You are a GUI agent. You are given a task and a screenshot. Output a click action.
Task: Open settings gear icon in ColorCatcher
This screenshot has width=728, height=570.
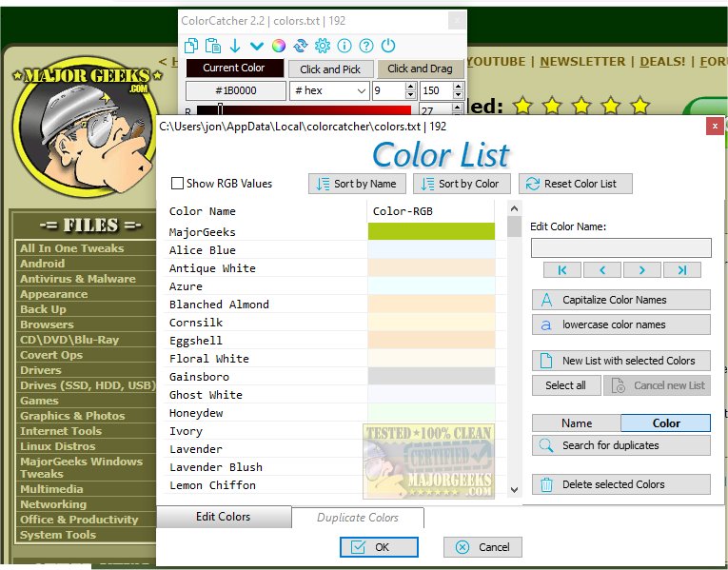pos(323,46)
